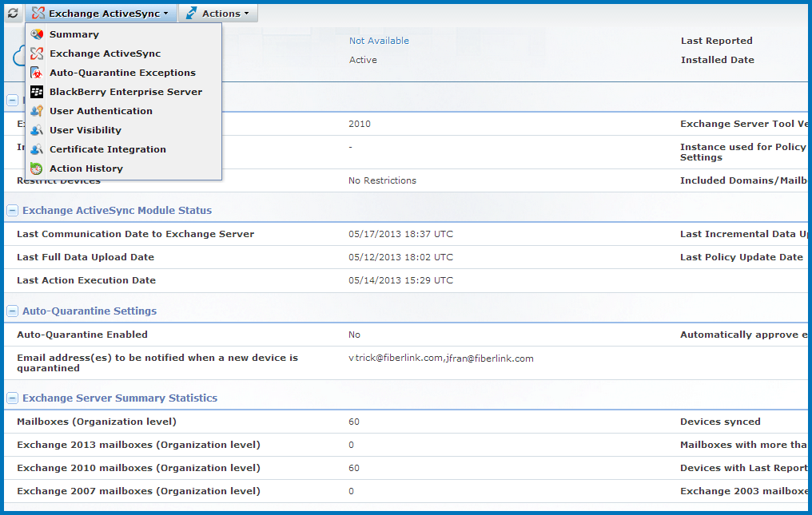
Task: Click the Last Communication Date value 05/17/2013
Action: coord(401,234)
